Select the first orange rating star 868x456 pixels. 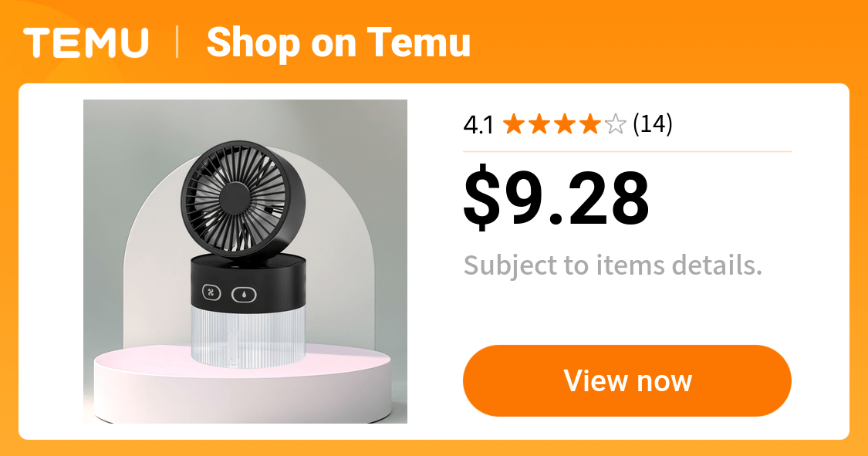pyautogui.click(x=514, y=124)
